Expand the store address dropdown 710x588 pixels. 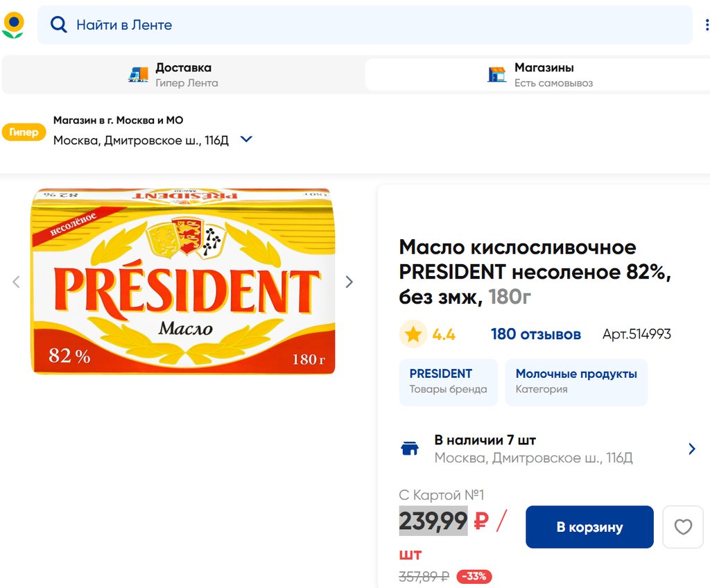246,139
